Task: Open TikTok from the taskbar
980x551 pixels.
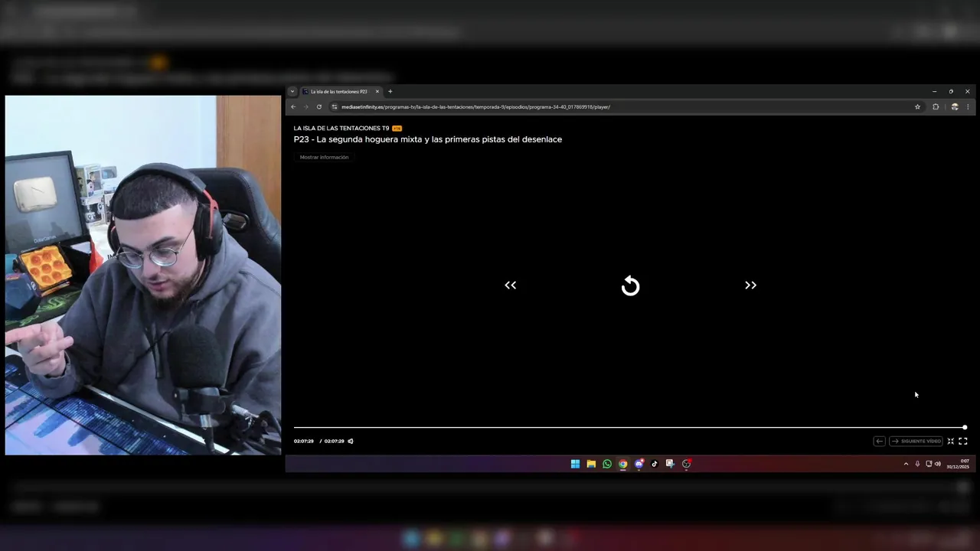Action: point(655,464)
